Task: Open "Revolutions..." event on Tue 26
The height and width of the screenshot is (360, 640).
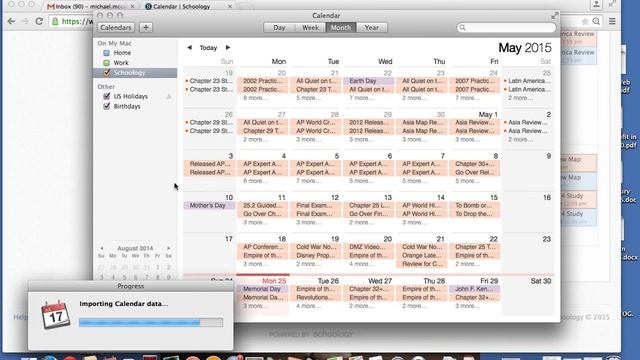Action: pos(316,297)
